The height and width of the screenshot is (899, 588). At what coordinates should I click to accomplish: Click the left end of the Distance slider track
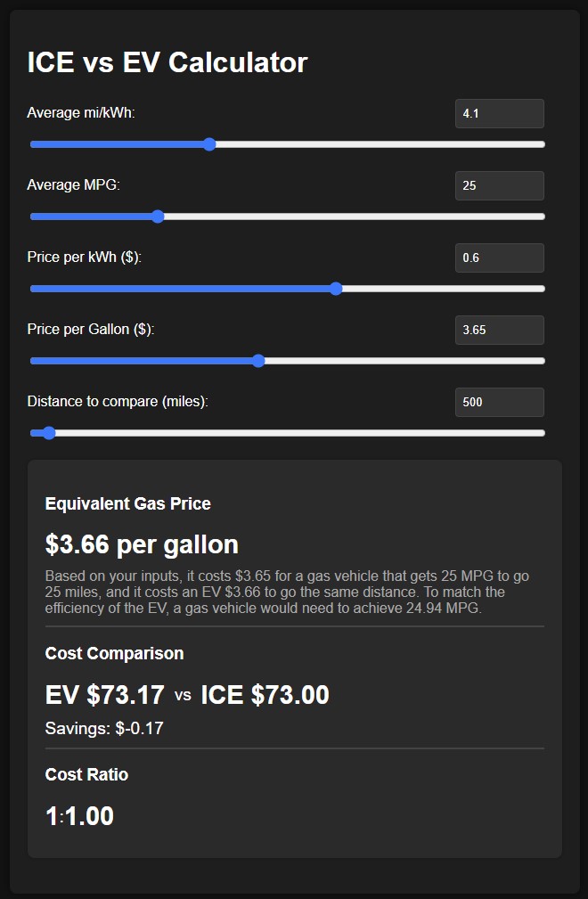pos(33,432)
